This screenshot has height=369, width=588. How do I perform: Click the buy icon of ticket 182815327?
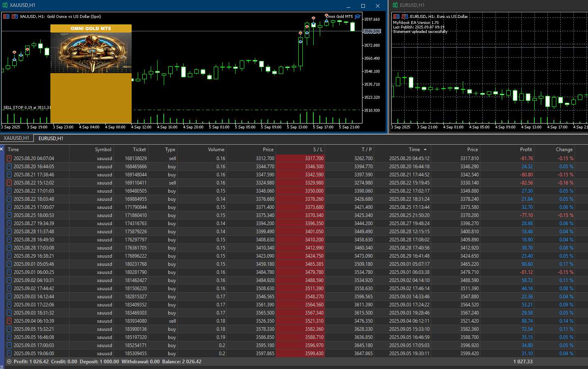coord(9,297)
